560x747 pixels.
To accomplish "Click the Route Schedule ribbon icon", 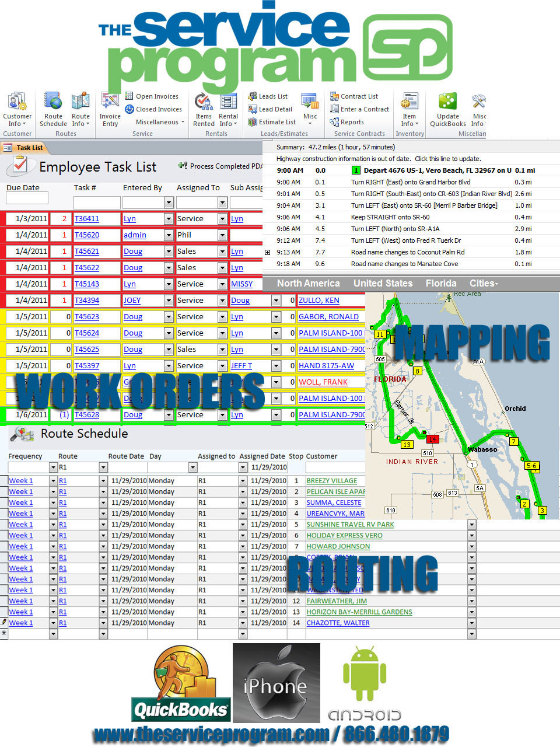I will (x=53, y=110).
